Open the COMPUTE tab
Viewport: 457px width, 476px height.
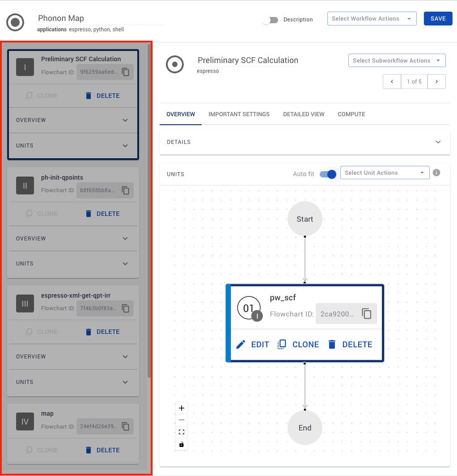tap(351, 114)
